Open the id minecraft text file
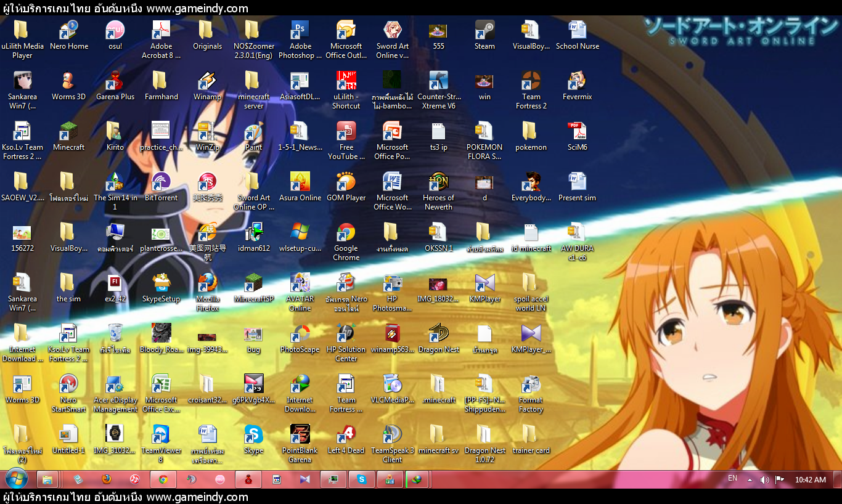842x504 pixels. tap(531, 237)
